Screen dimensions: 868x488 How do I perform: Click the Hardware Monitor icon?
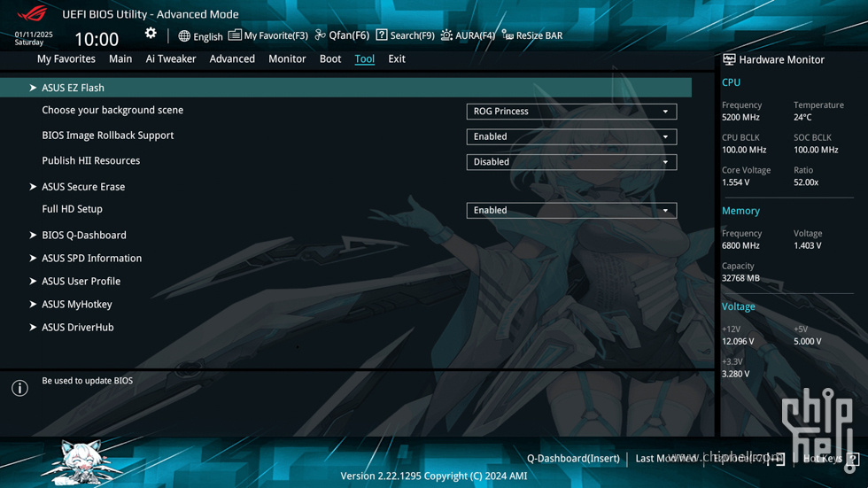pyautogui.click(x=729, y=59)
